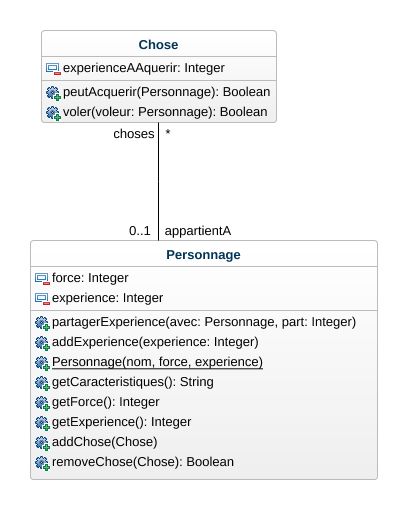This screenshot has width=407, height=509.
Task: Select the Personnage class title
Action: (203, 255)
